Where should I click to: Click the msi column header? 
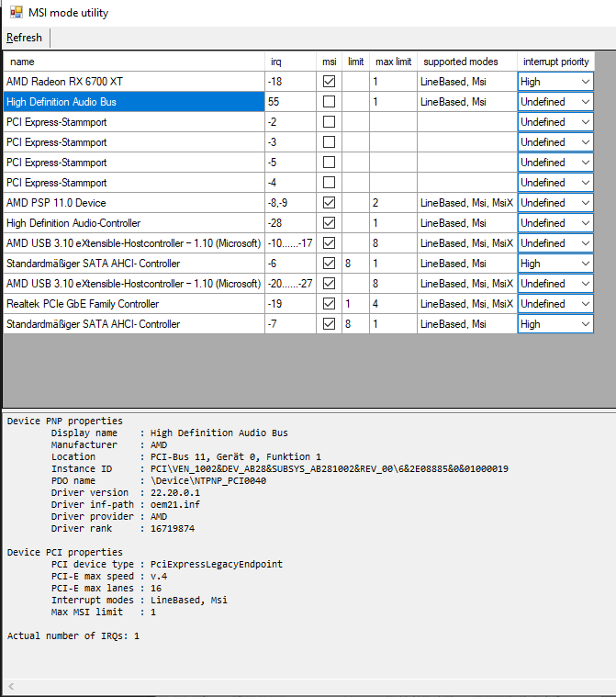[x=329, y=62]
